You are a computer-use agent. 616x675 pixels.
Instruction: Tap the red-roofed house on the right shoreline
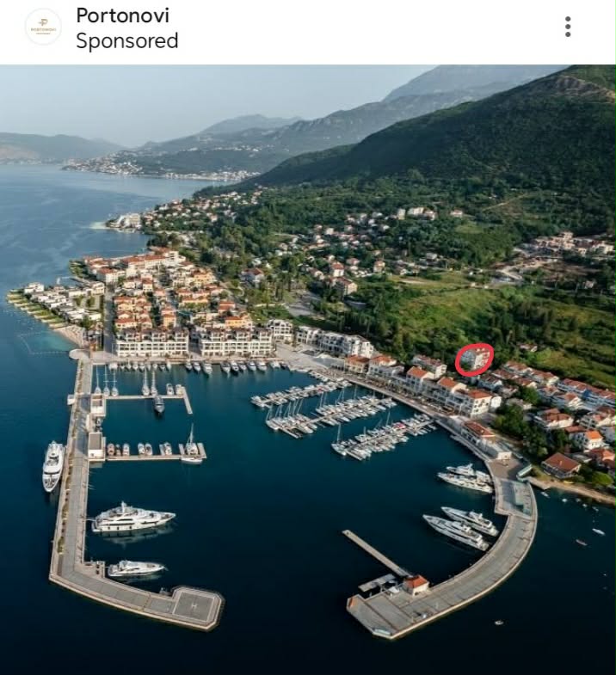(x=561, y=465)
